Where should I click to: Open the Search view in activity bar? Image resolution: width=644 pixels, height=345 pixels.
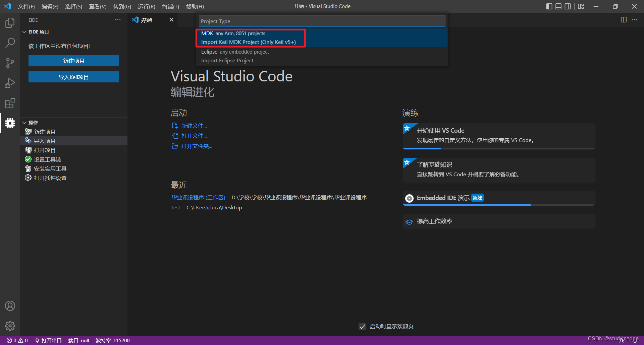pyautogui.click(x=10, y=43)
